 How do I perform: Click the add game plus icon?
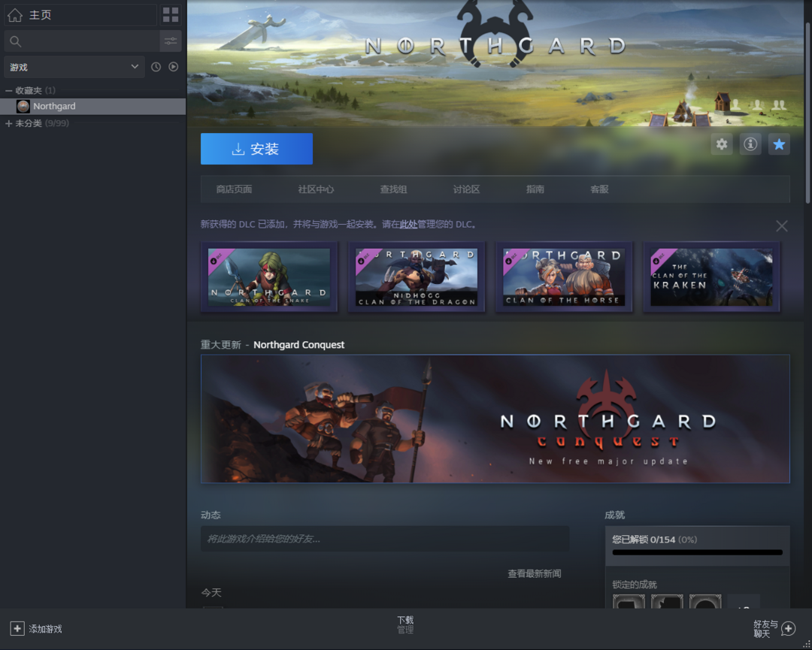pos(17,629)
